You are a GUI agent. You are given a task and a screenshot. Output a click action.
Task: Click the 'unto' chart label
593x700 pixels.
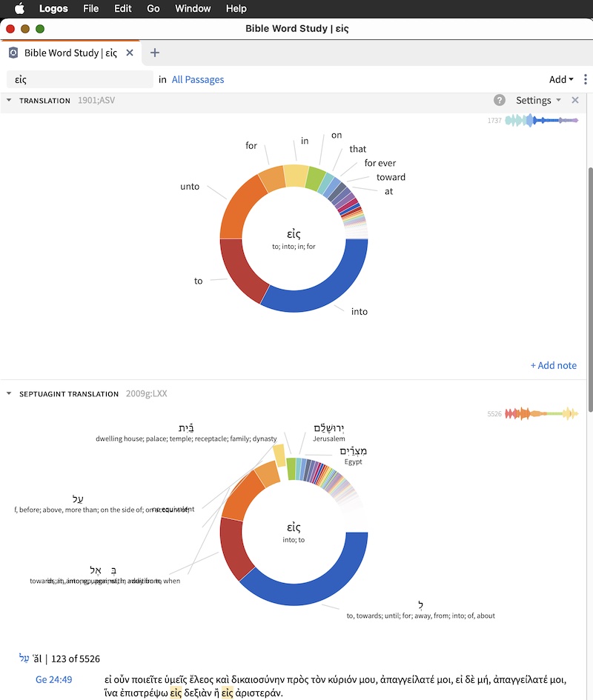coord(190,186)
